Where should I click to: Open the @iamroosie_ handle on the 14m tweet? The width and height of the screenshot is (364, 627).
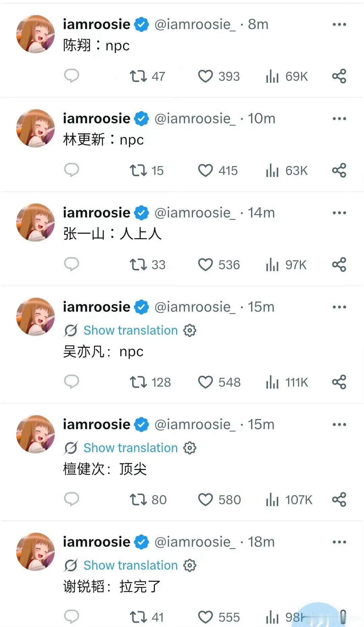click(195, 213)
